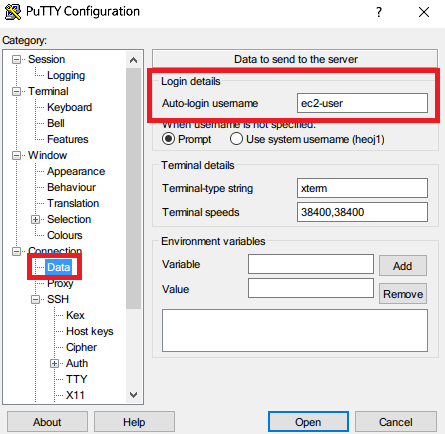Image resolution: width=445 pixels, height=434 pixels.
Task: Click the question mark help button
Action: click(379, 12)
